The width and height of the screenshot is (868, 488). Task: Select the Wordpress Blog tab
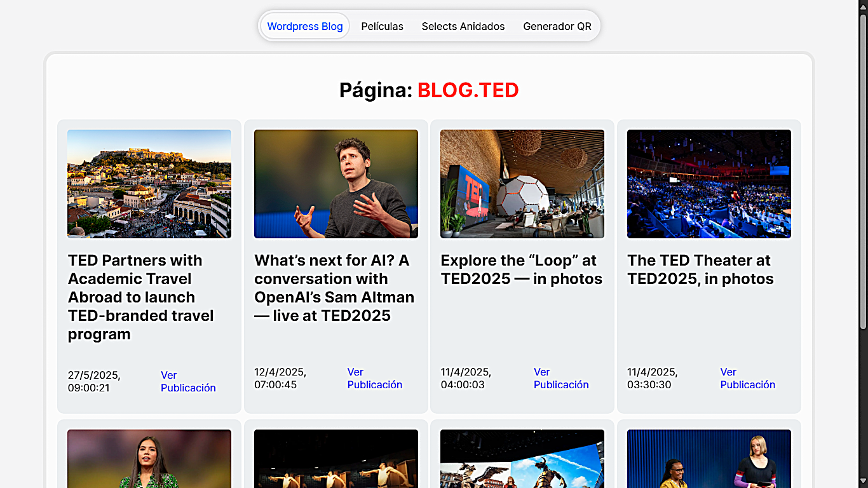(305, 26)
